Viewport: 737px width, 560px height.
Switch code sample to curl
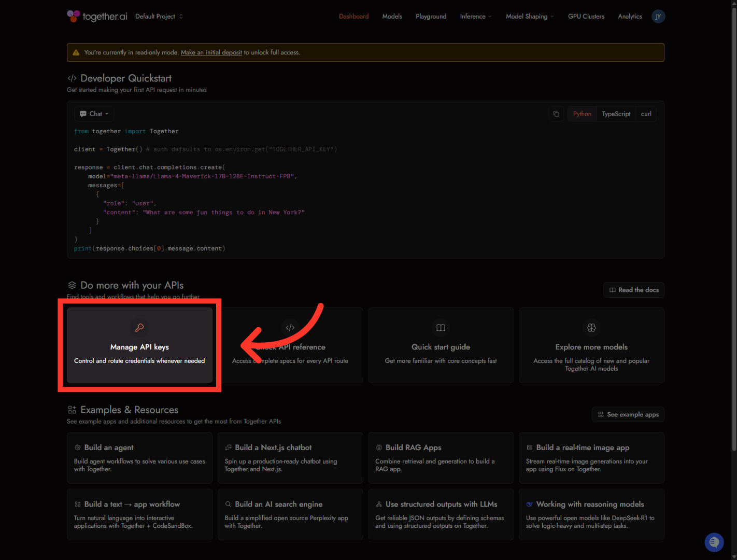tap(646, 114)
